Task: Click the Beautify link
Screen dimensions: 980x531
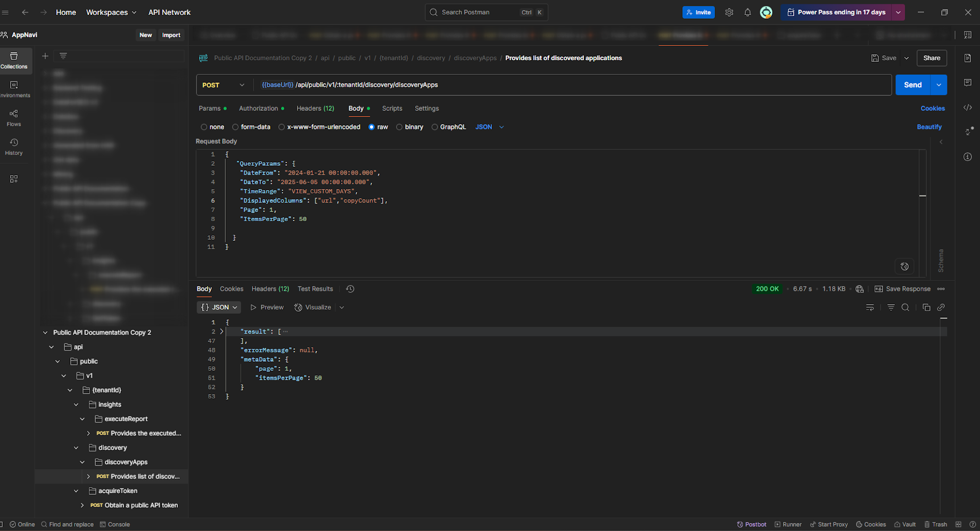Action: (x=929, y=127)
